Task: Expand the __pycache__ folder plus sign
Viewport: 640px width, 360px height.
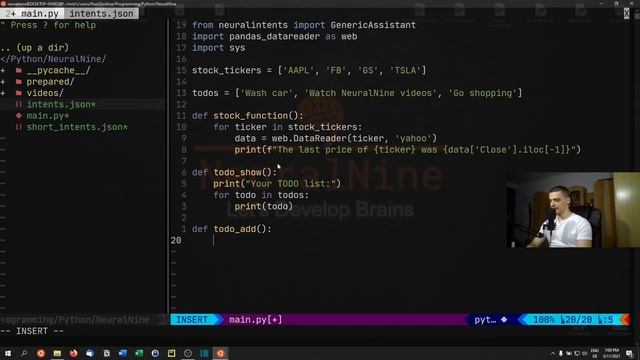Action: click(3, 71)
